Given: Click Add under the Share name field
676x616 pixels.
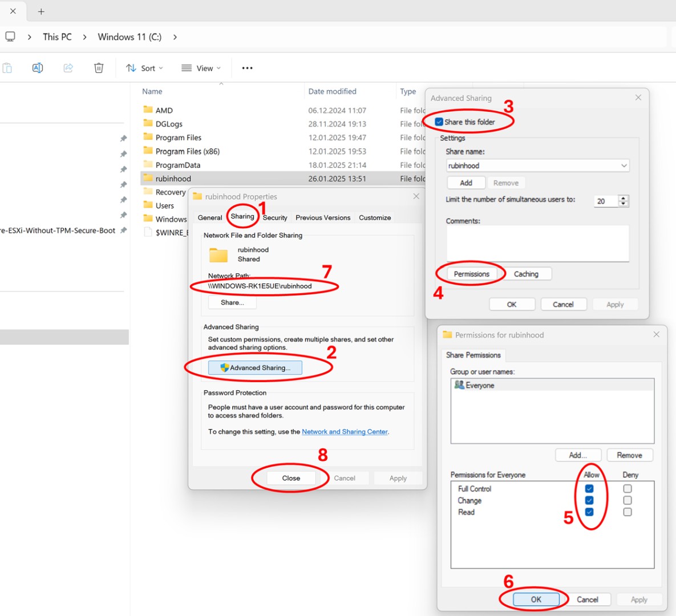Looking at the screenshot, I should (x=466, y=183).
